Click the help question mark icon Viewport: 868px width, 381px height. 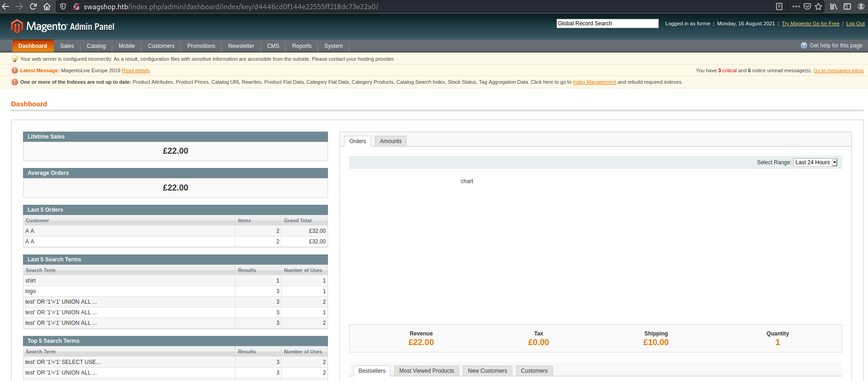pyautogui.click(x=804, y=46)
